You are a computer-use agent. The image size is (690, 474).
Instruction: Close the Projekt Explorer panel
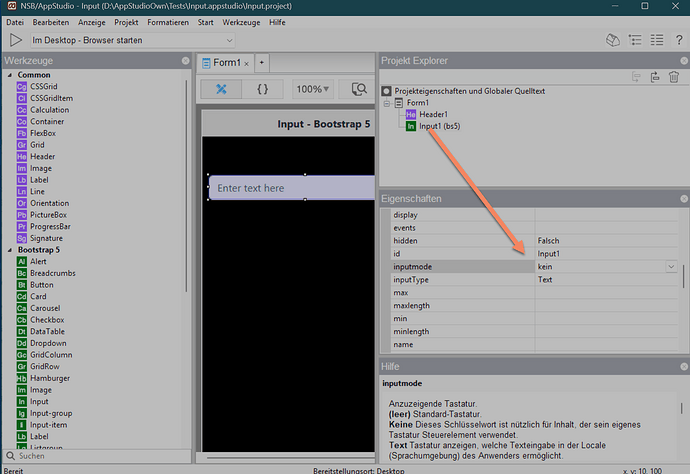[684, 61]
